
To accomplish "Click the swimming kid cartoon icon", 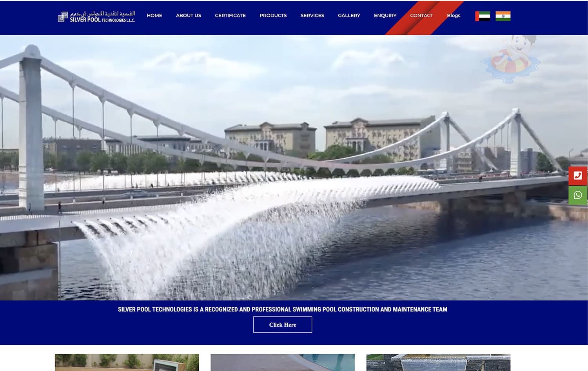I will click(x=511, y=59).
